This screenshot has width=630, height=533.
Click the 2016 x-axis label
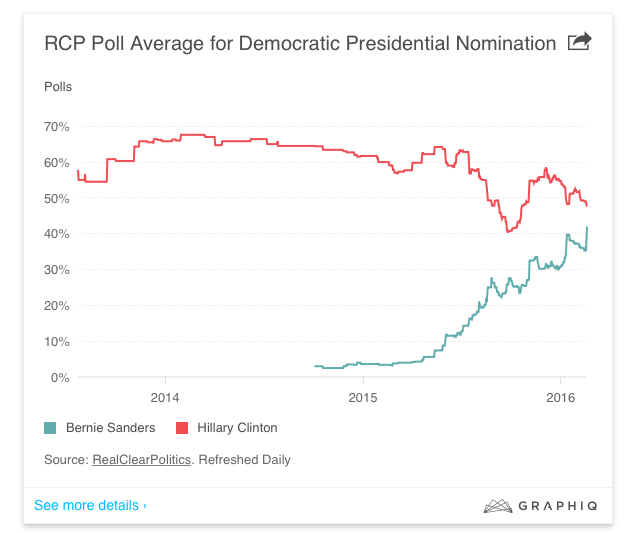[x=560, y=397]
